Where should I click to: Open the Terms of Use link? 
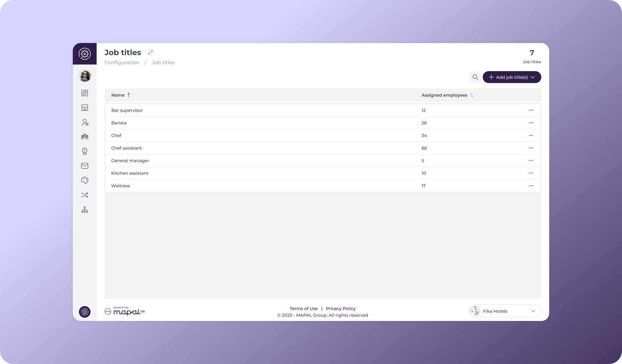pyautogui.click(x=303, y=308)
